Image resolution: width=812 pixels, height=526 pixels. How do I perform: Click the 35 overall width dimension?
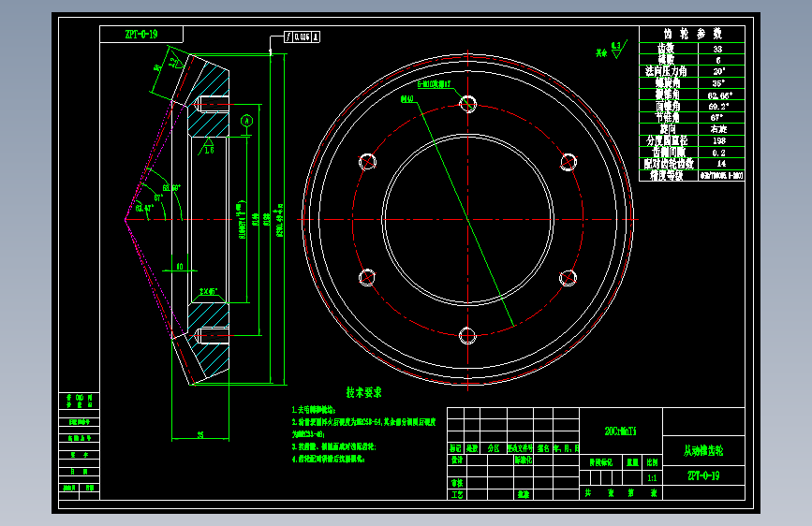click(200, 435)
